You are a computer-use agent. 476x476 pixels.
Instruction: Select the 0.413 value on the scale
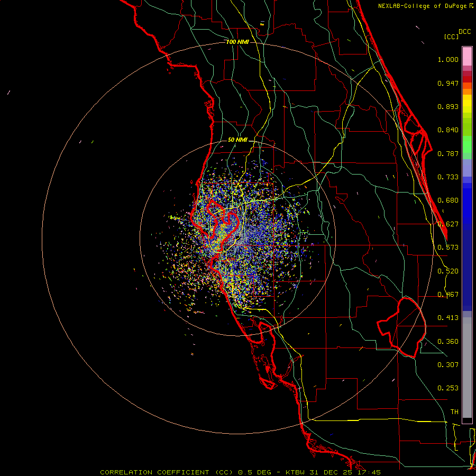448,318
